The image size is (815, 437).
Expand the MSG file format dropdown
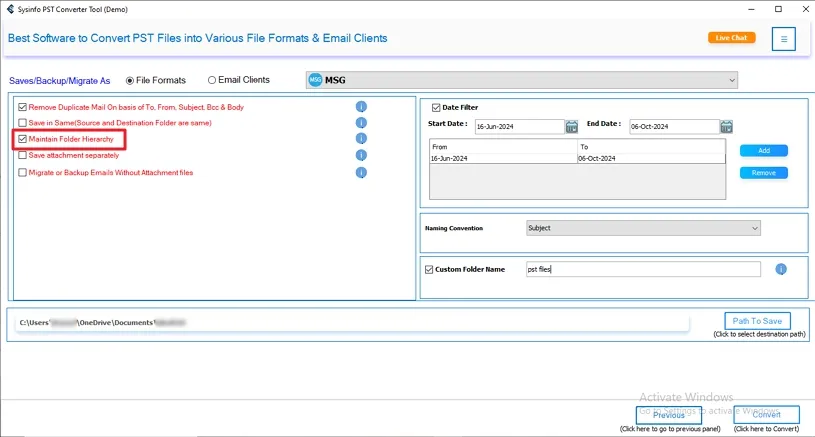coord(731,80)
